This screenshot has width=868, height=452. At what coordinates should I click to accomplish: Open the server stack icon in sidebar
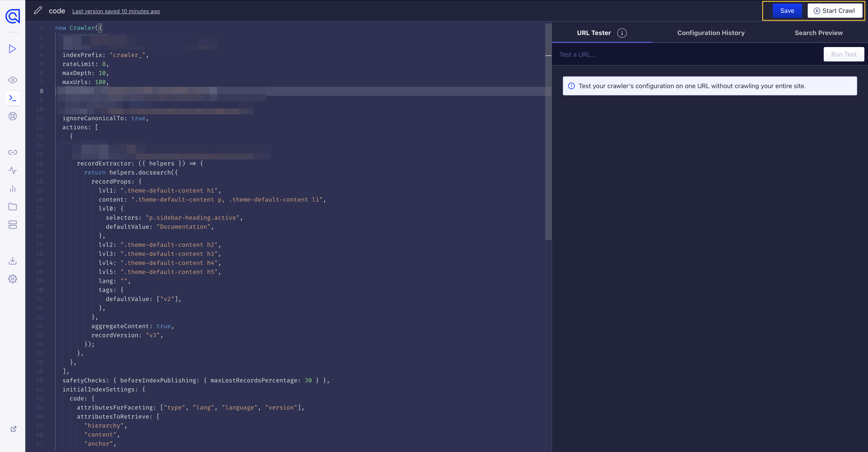[12, 225]
